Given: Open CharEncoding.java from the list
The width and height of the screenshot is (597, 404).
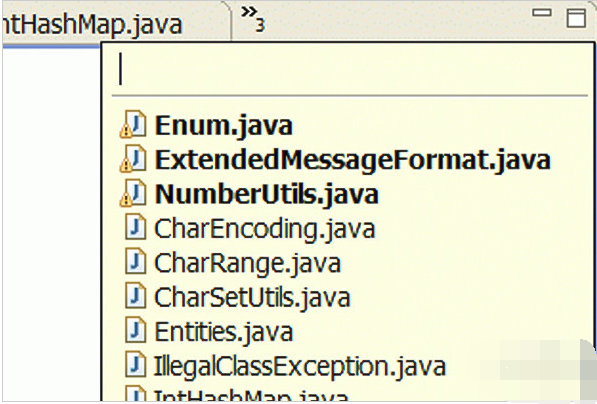Looking at the screenshot, I should 265,229.
